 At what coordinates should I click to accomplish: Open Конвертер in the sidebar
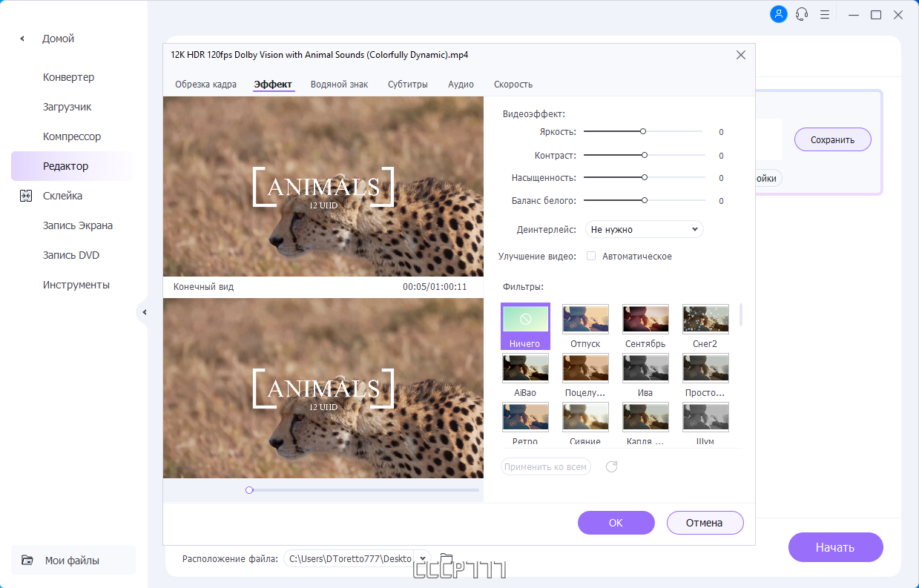pos(68,77)
